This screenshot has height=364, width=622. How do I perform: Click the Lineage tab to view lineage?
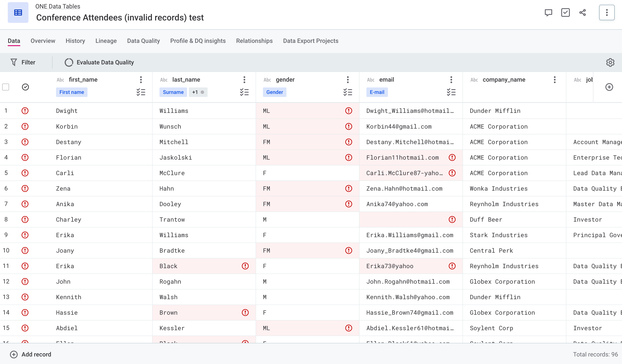coord(106,41)
